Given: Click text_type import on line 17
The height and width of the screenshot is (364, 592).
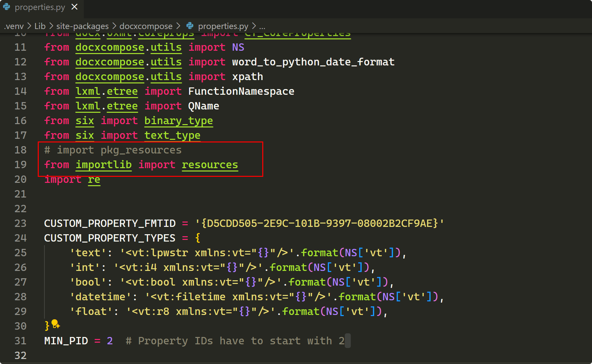Looking at the screenshot, I should (172, 135).
